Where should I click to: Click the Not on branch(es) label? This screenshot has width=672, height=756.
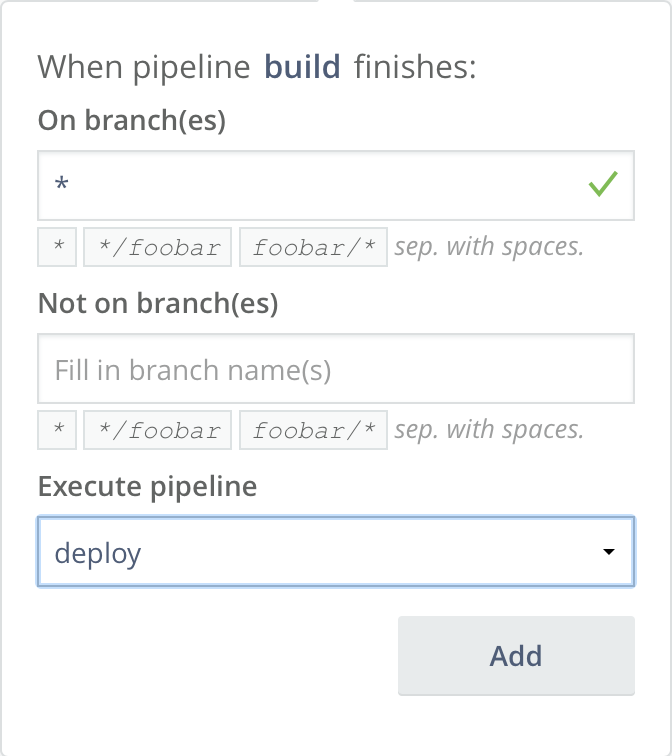(x=157, y=304)
